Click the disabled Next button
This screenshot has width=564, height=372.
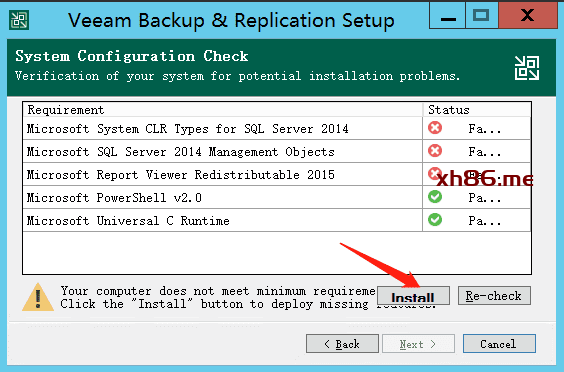tap(418, 344)
